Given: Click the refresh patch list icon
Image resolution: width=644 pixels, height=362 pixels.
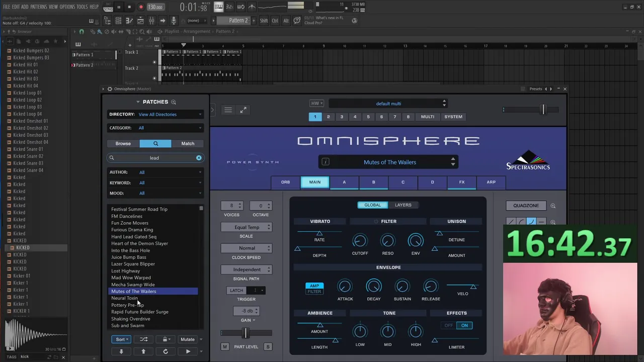Looking at the screenshot, I should [166, 351].
